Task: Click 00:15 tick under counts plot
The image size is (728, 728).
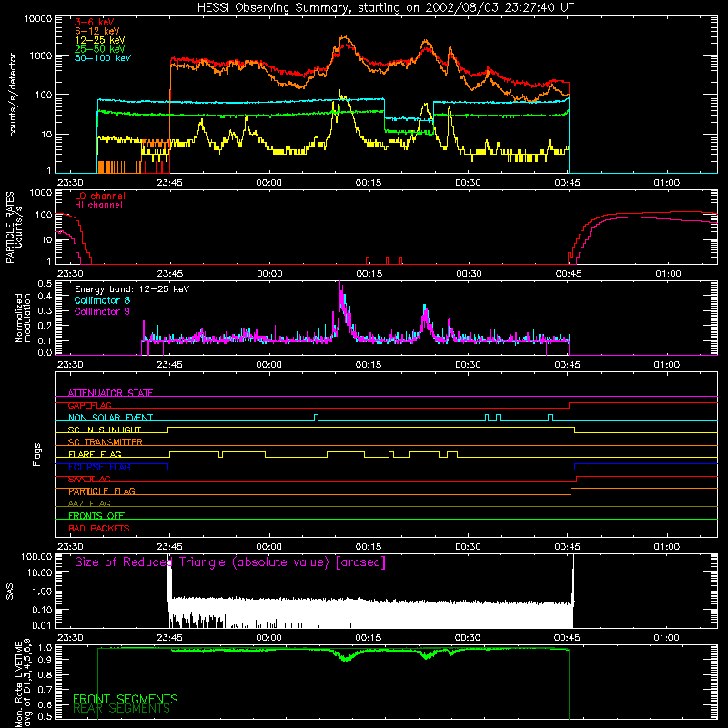Action: tap(369, 183)
